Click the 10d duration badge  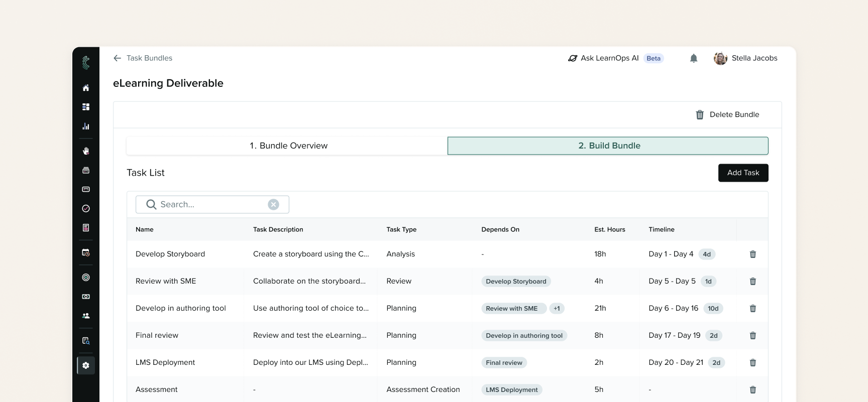tap(713, 308)
